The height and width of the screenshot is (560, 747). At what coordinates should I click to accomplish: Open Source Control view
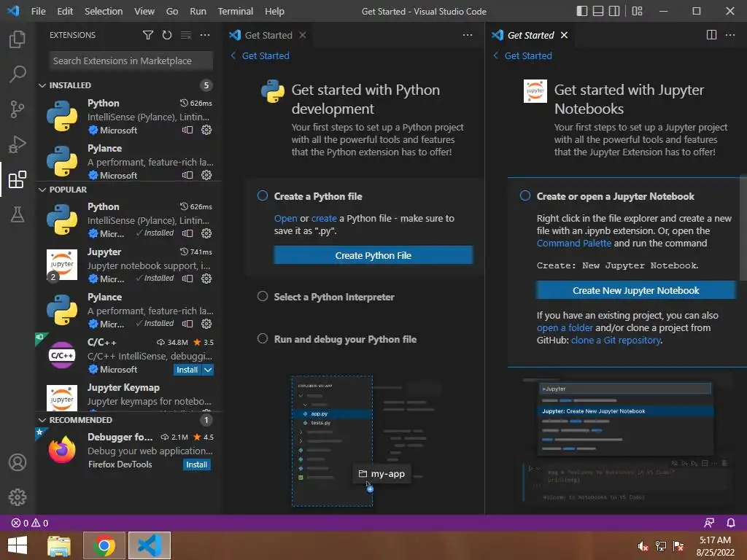18,109
